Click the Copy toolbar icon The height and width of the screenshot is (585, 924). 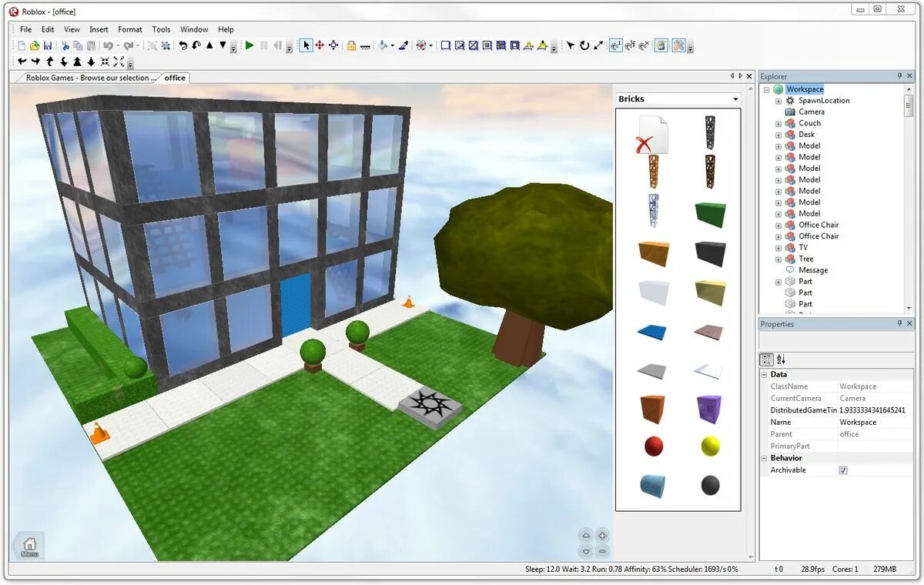78,45
